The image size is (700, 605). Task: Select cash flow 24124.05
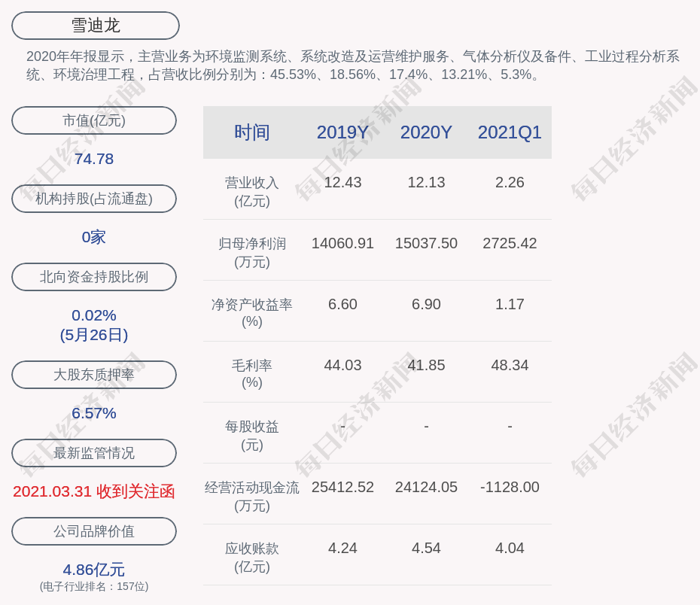point(426,487)
